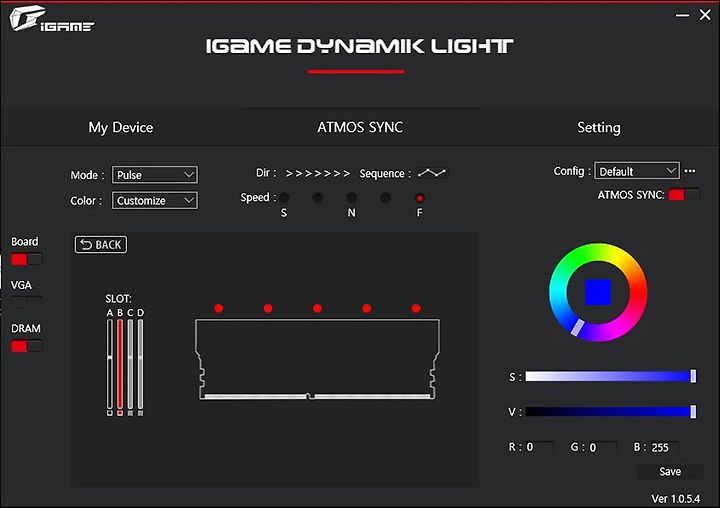Select the second LED dot above RAM
The image size is (720, 508).
(x=268, y=308)
